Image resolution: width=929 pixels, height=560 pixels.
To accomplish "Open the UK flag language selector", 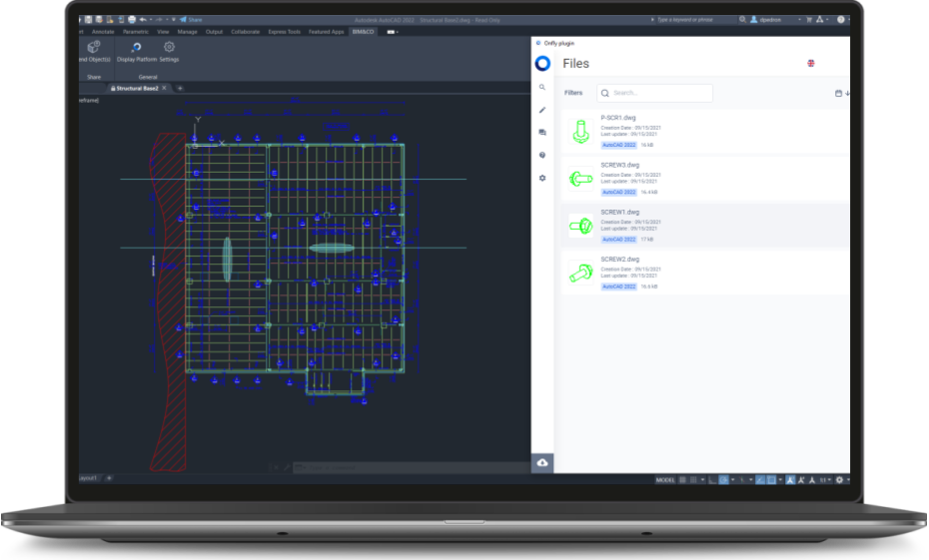I will (x=811, y=63).
